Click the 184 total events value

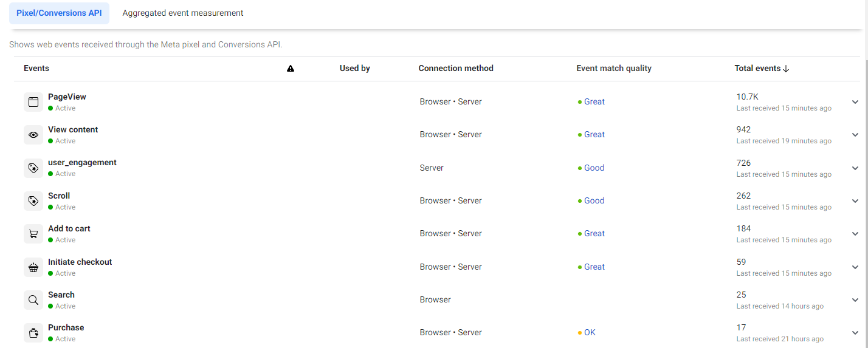(744, 228)
